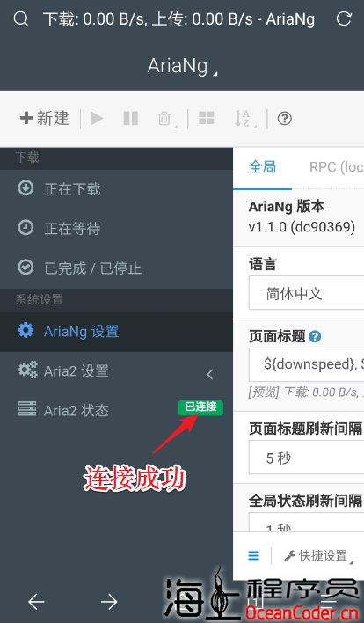Focus the 页面标题 ${downspeed} input field
This screenshot has width=364, height=623.
coord(307,364)
